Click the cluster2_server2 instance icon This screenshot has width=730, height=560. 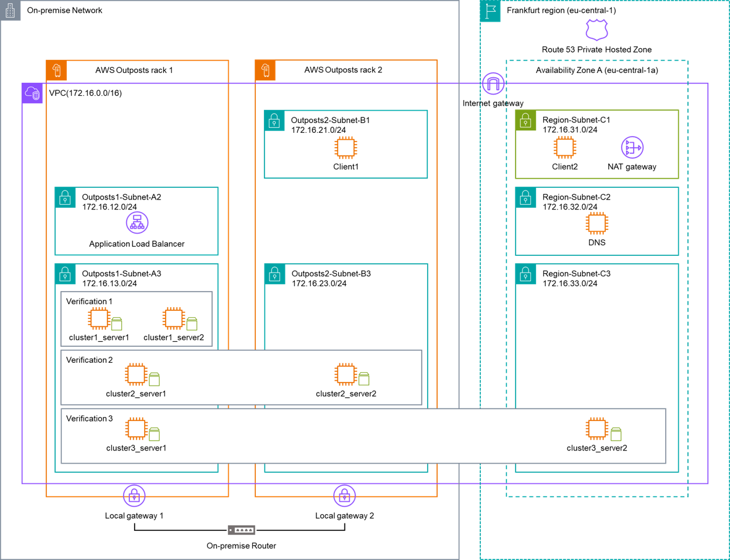346,375
